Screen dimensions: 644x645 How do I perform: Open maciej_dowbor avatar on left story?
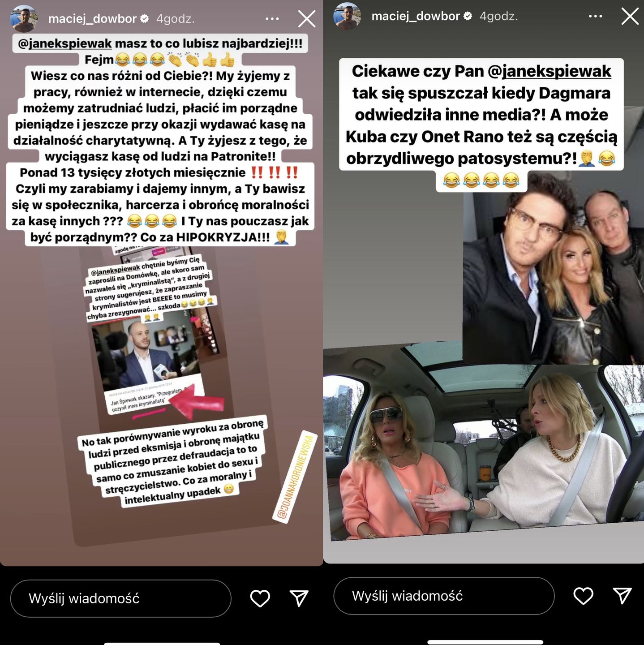(24, 19)
